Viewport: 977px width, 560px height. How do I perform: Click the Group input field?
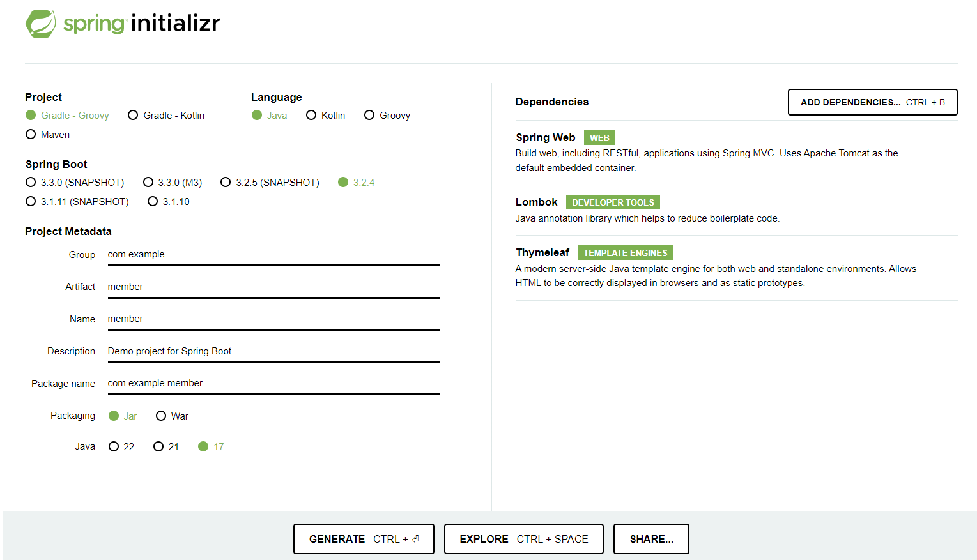[x=273, y=255]
